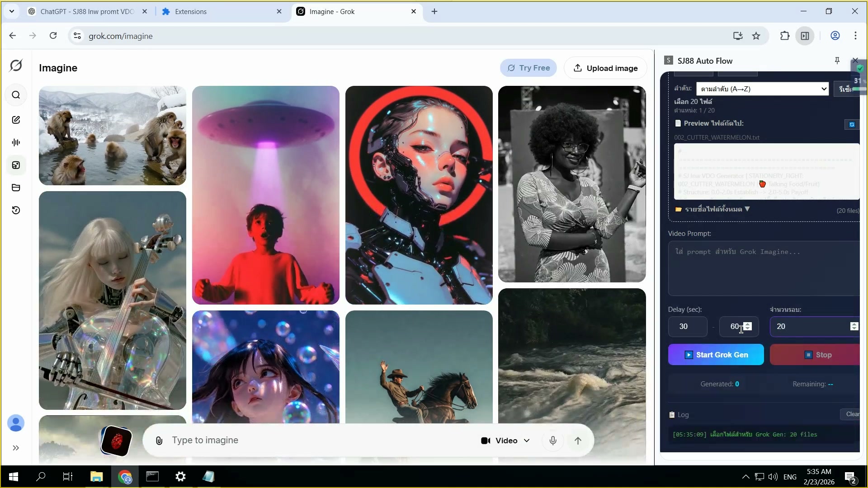Increase max delay using the 60 stepper
Viewport: 868px width, 488px height.
pos(748,324)
